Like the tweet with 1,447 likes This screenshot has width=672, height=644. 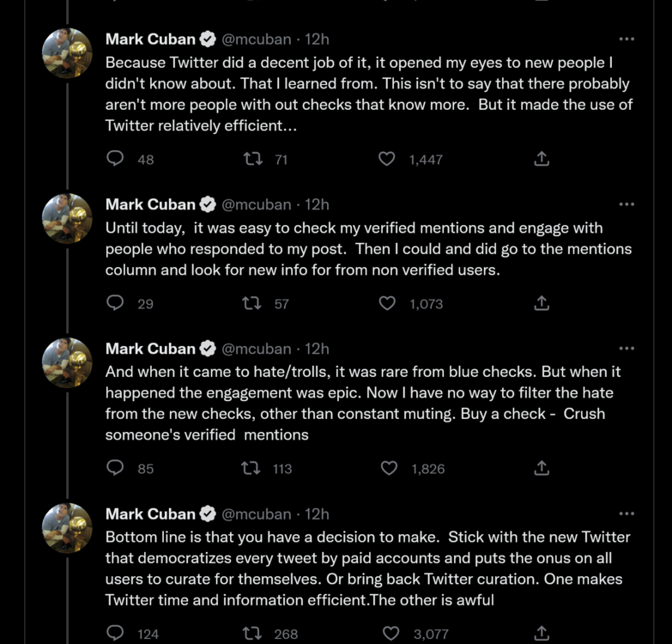tap(387, 159)
